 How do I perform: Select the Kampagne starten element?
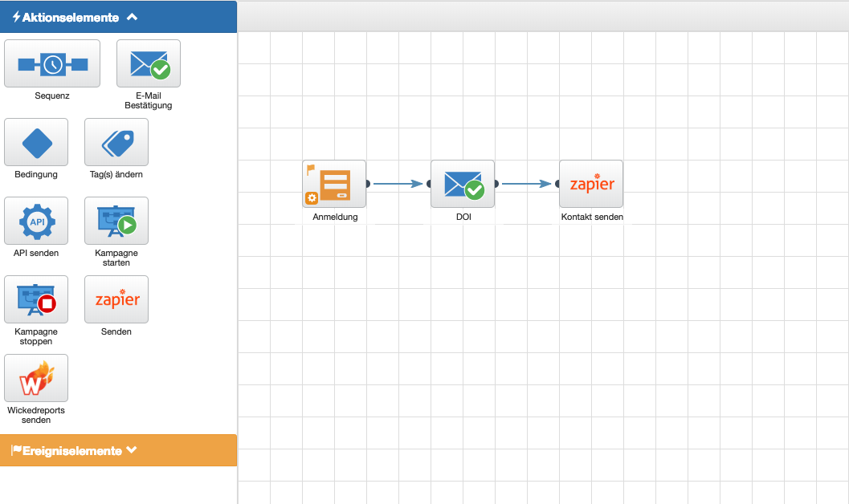(x=116, y=221)
